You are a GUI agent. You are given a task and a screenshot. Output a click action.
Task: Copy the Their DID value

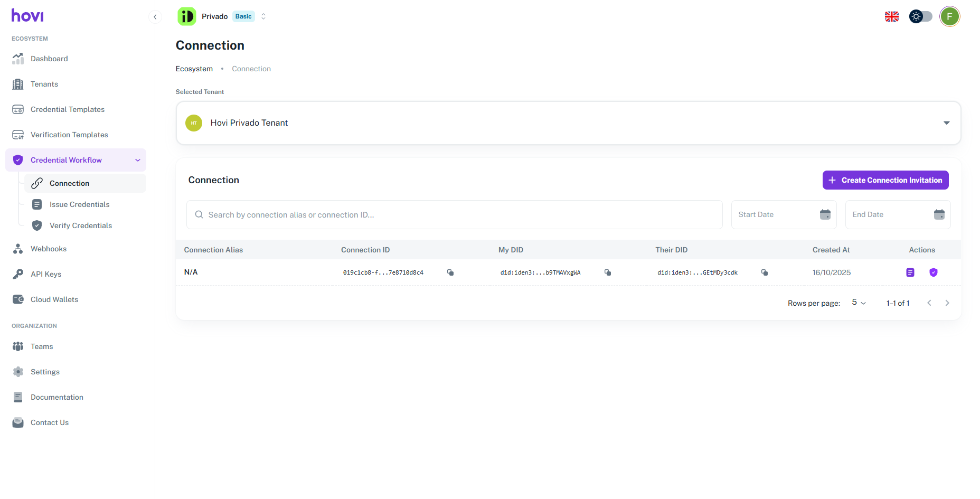point(765,272)
